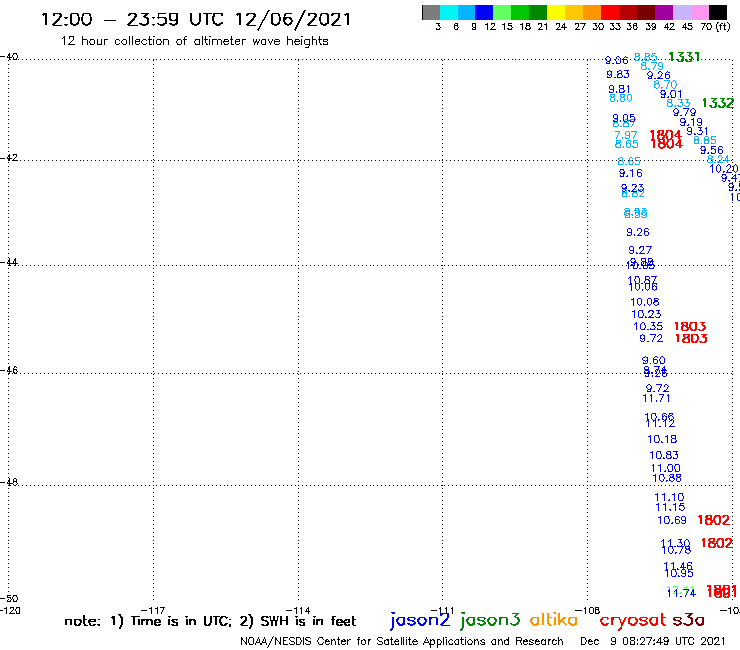Screen dimensions: 740x650
Task: Click the subtitle '12 hour collection of altimeter wave heights'
Action: 194,41
